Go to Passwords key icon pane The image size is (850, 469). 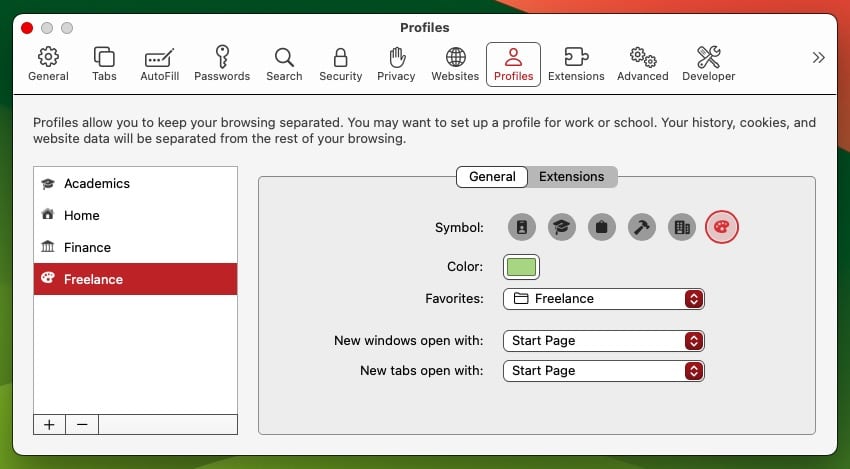coord(222,64)
